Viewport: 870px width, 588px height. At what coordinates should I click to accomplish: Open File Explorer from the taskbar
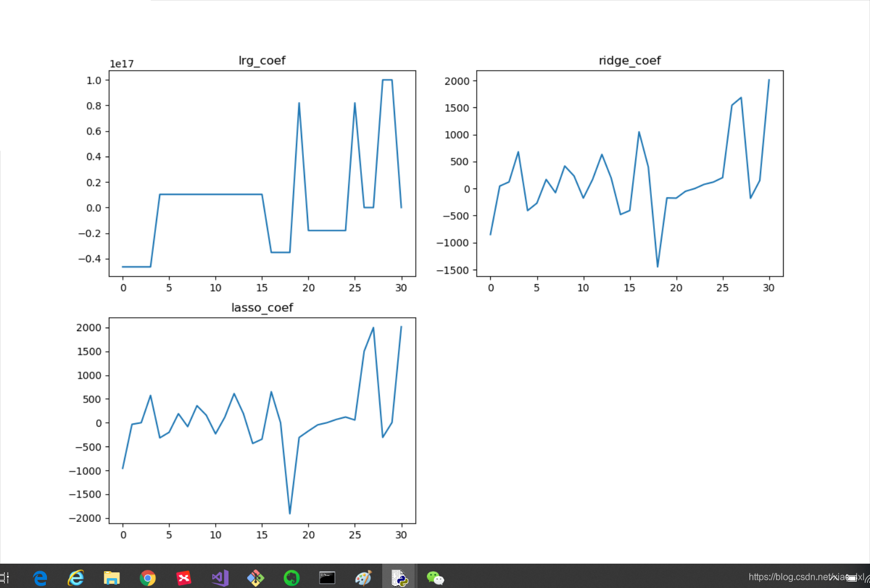pos(111,578)
